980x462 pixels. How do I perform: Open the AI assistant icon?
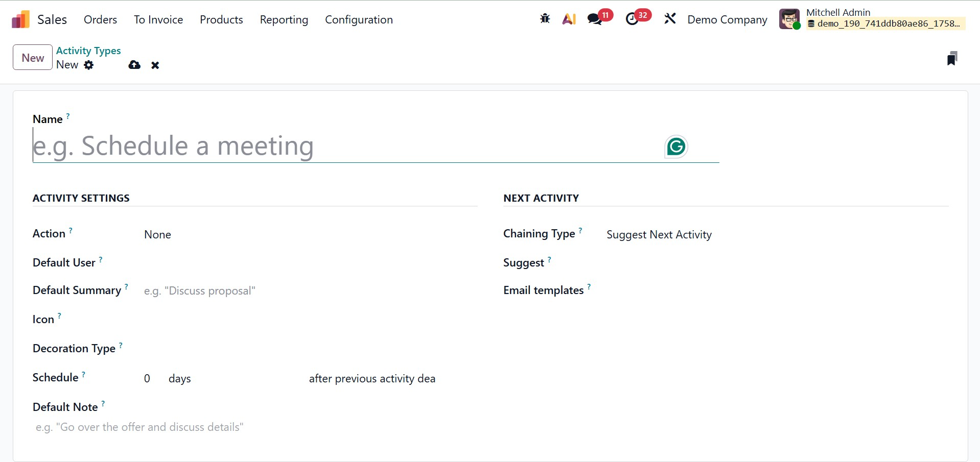coord(569,19)
